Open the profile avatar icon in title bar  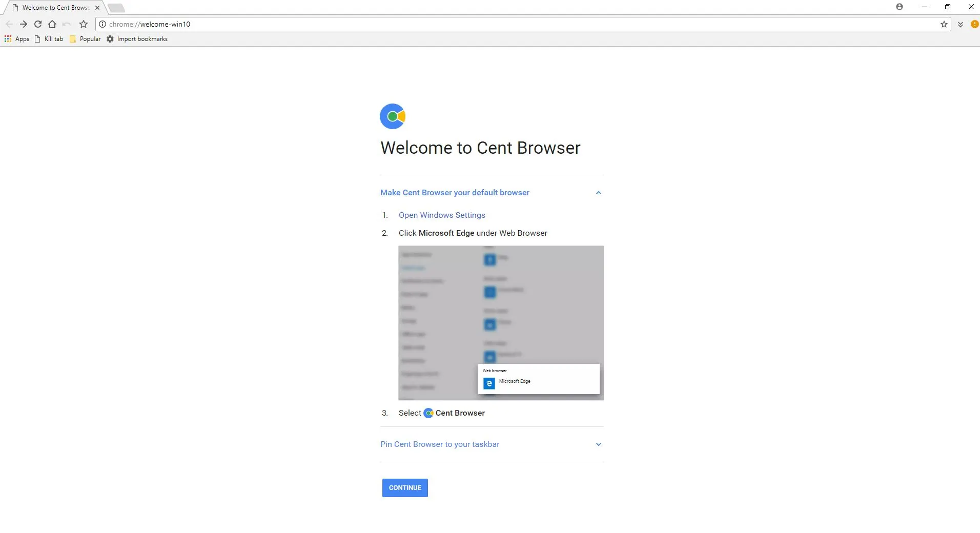coord(900,7)
